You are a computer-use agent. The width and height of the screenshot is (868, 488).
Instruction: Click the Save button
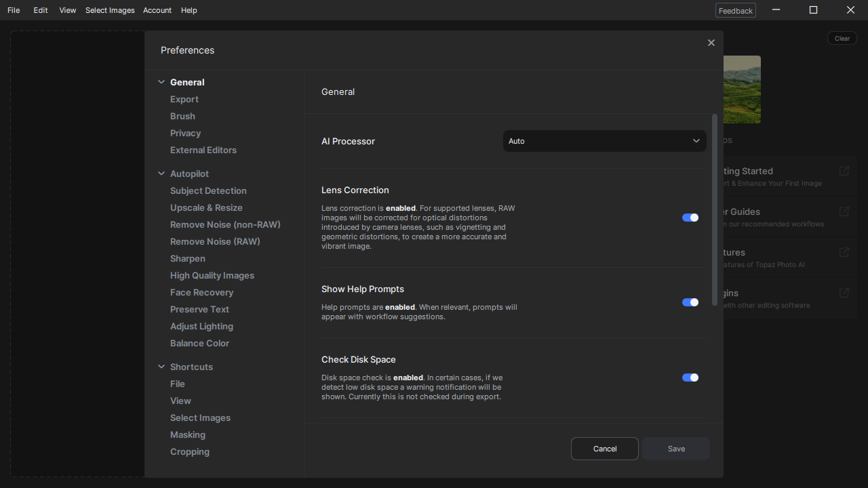(x=675, y=449)
